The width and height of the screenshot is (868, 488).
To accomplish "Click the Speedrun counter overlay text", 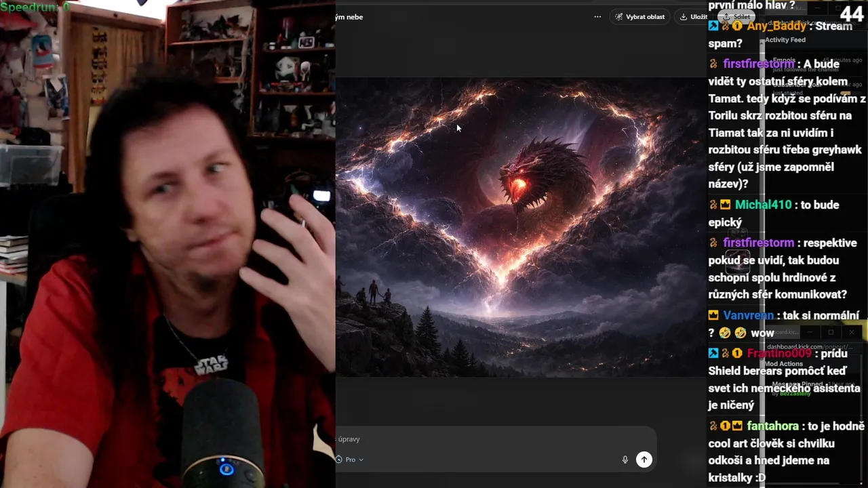I will click(35, 6).
